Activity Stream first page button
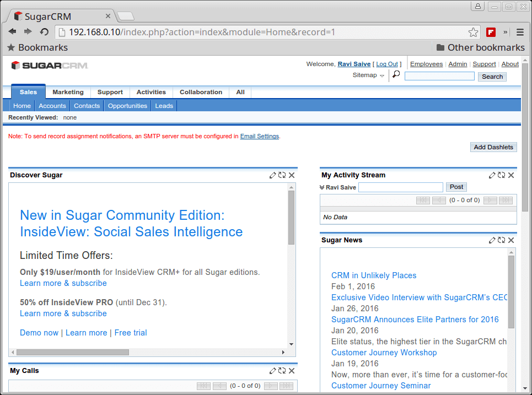This screenshot has width=532, height=395. pyautogui.click(x=423, y=201)
